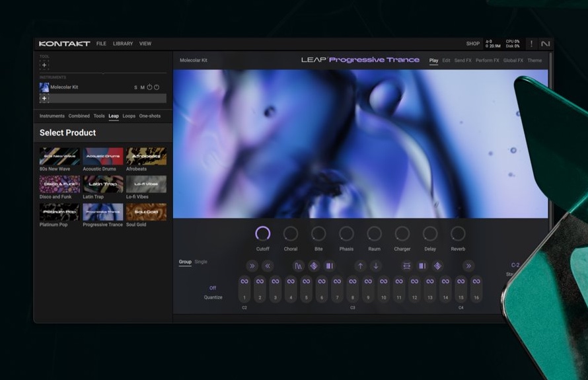Viewport: 588px width, 380px height.
Task: Select the Latin Trap product thumbnail
Action: coord(103,184)
